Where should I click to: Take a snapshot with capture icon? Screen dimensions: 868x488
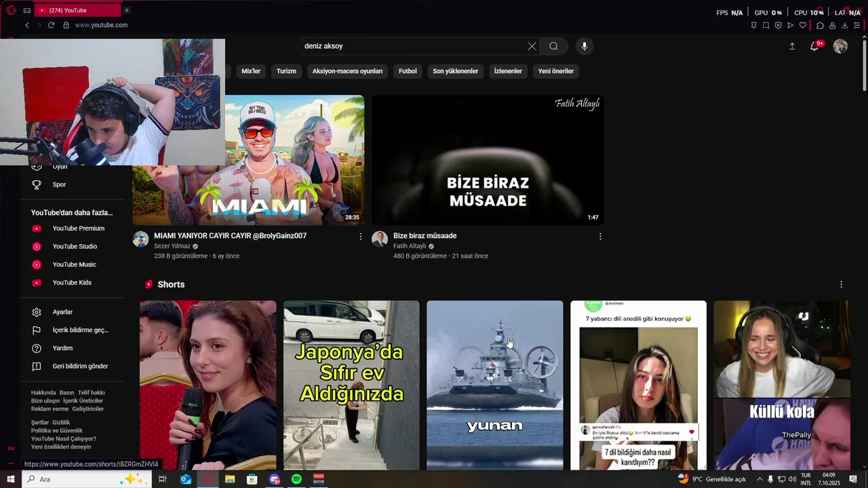pos(766,25)
